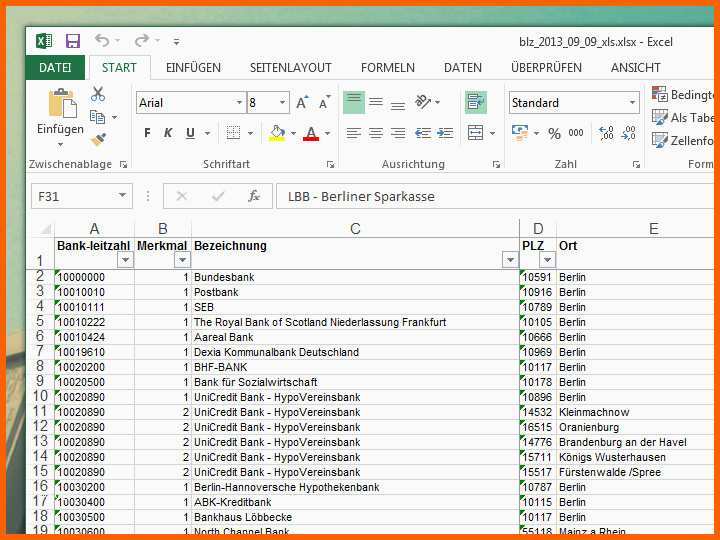Click the Save floppy disk icon

point(73,41)
